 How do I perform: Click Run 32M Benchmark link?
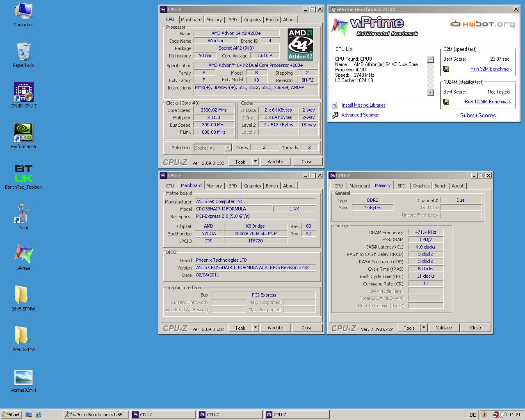pos(491,69)
